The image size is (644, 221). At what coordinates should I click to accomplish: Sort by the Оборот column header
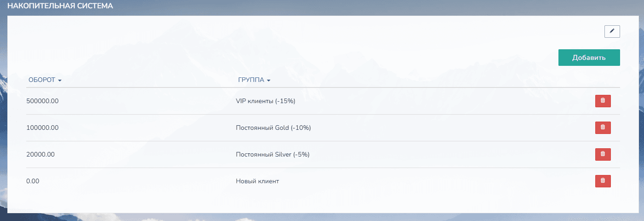point(42,80)
